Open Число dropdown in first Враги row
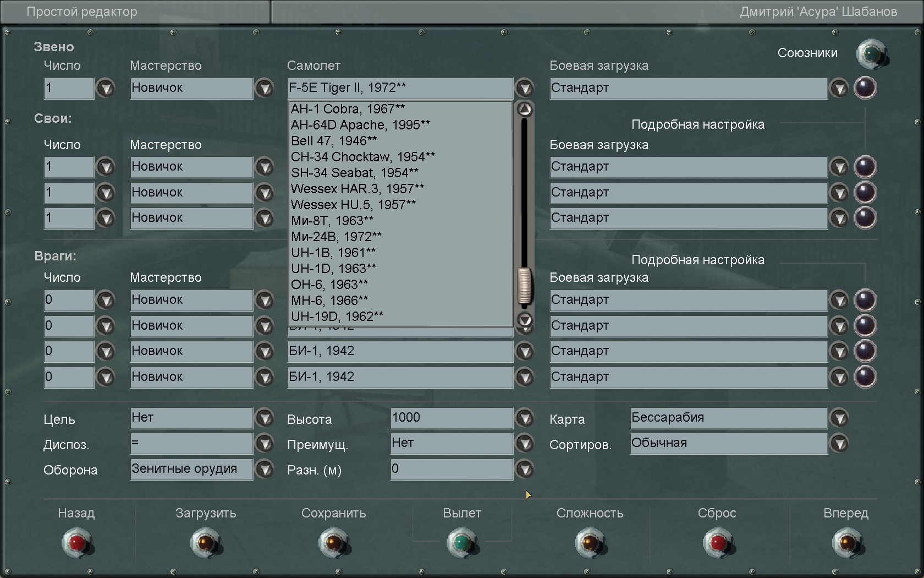Image resolution: width=924 pixels, height=578 pixels. tap(106, 300)
